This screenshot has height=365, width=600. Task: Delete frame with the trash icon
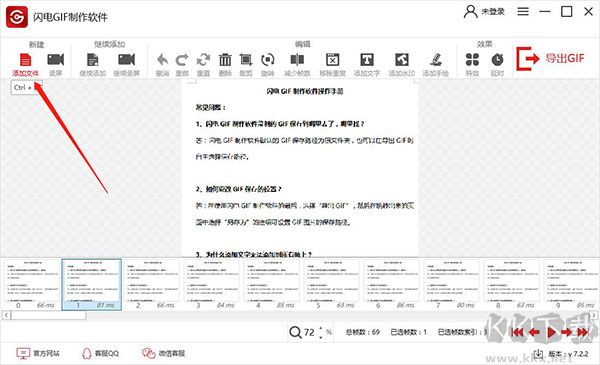point(225,60)
